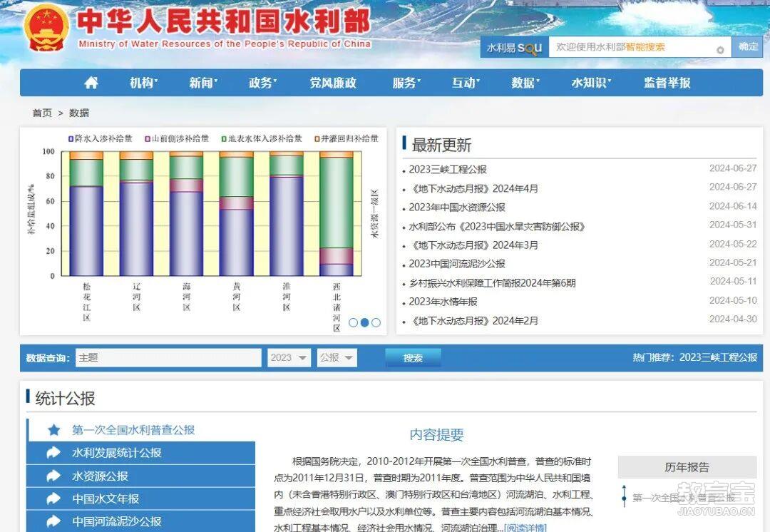The height and width of the screenshot is (532, 770).
Task: Select the third carousel dot under the chart
Action: pos(376,322)
